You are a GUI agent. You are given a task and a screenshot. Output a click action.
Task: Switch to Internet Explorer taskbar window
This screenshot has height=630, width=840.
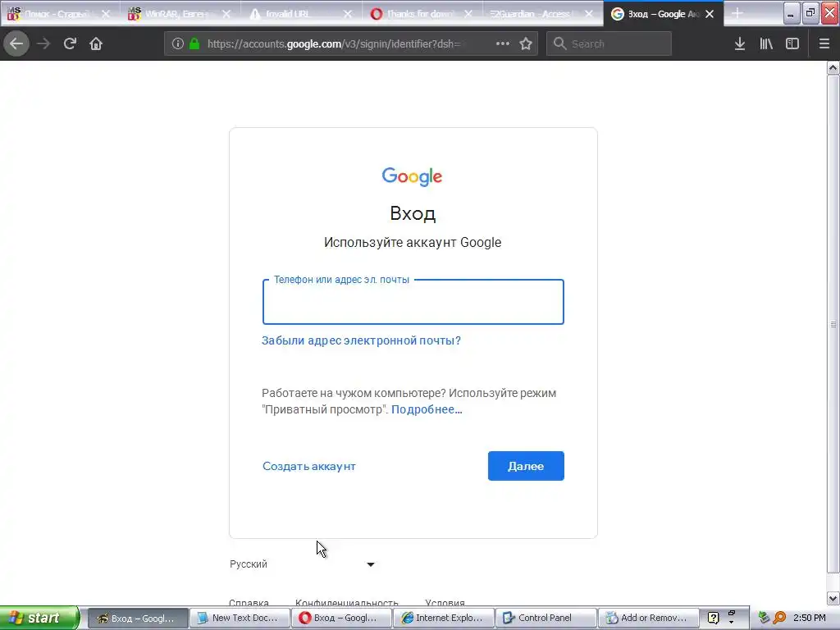tap(444, 618)
